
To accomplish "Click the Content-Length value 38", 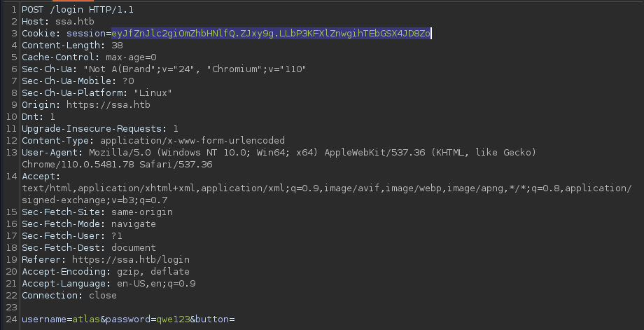I will pos(117,46).
